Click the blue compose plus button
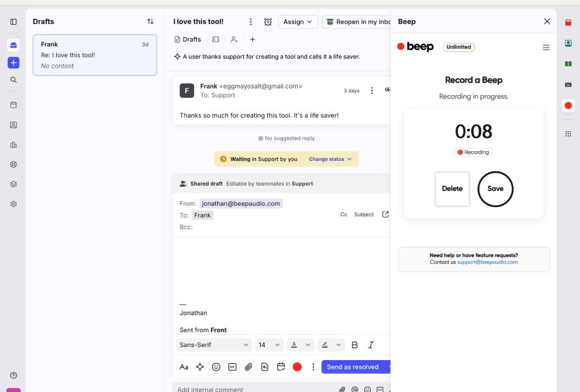The height and width of the screenshot is (392, 580). (x=13, y=63)
